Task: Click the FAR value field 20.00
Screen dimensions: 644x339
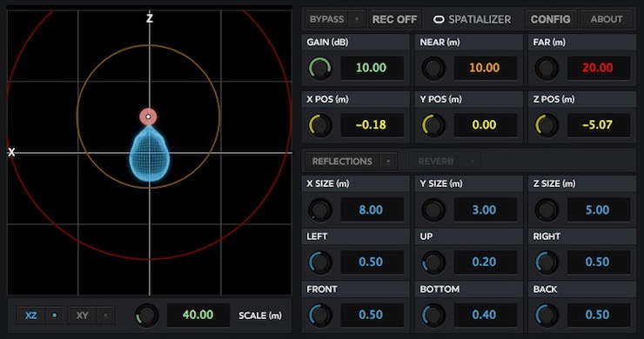Action: [599, 68]
